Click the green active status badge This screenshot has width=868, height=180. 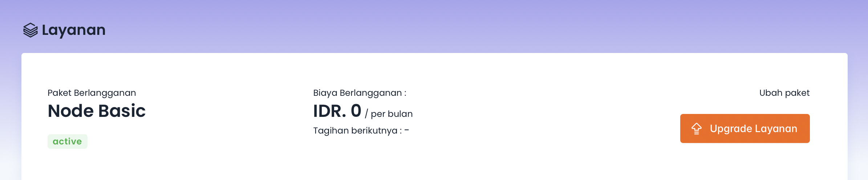(68, 142)
